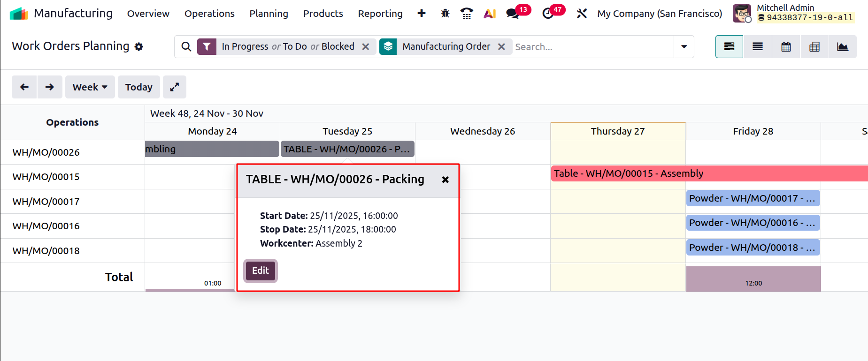Open the My Company (San Francisco) switcher
The image size is (868, 361).
pos(660,14)
